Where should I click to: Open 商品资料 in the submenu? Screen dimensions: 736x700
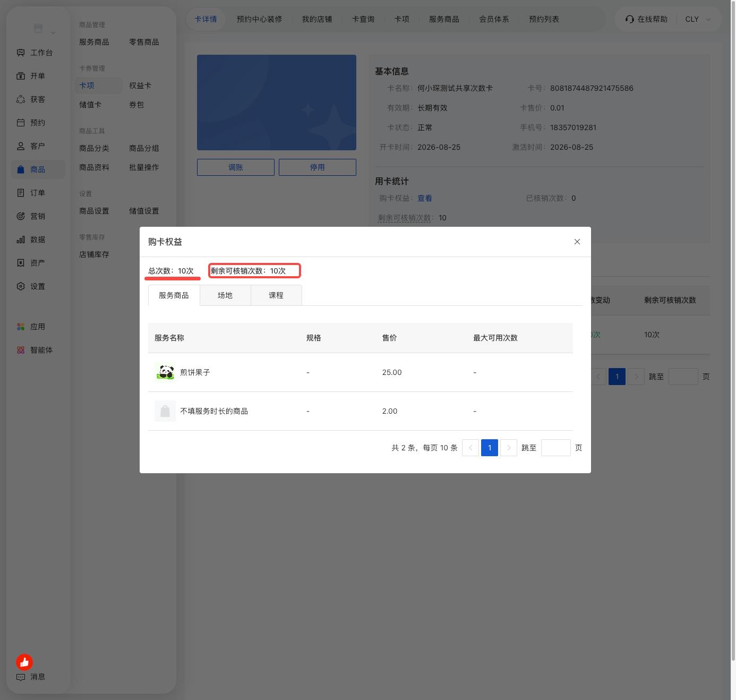[94, 167]
